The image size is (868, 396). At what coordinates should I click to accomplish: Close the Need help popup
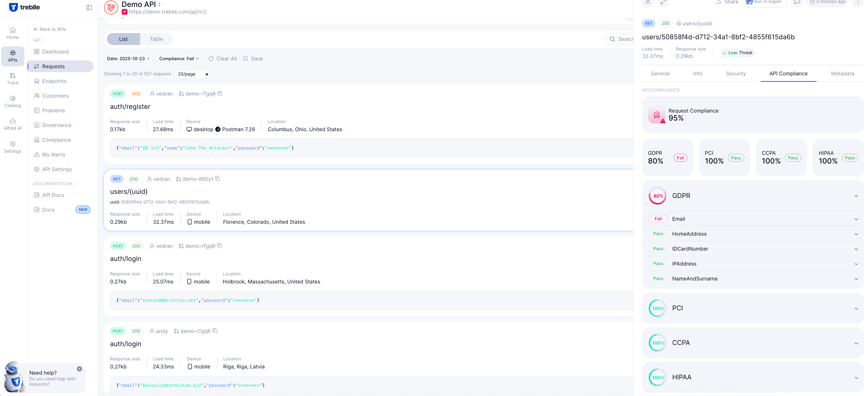pyautogui.click(x=79, y=369)
